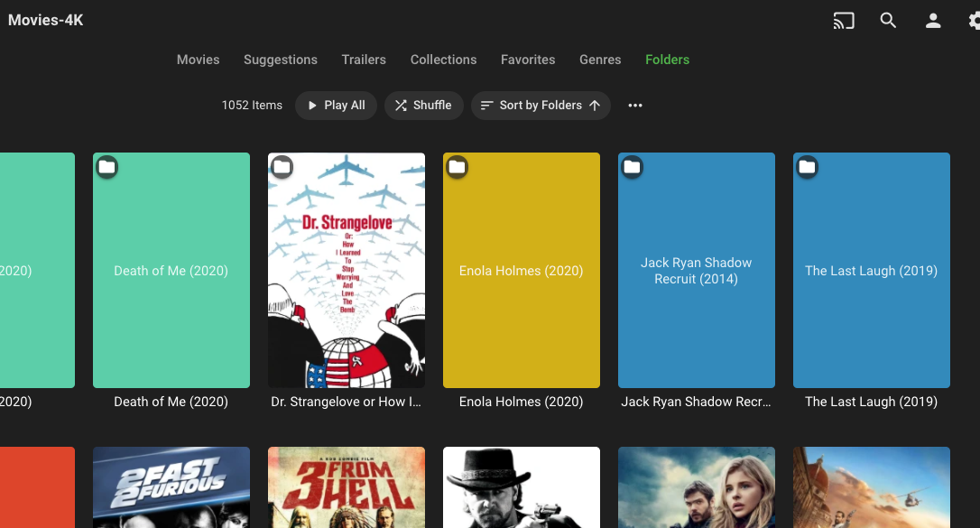Click the Jack Ryan Shadow Recr... title
The image size is (980, 528).
[x=697, y=402]
